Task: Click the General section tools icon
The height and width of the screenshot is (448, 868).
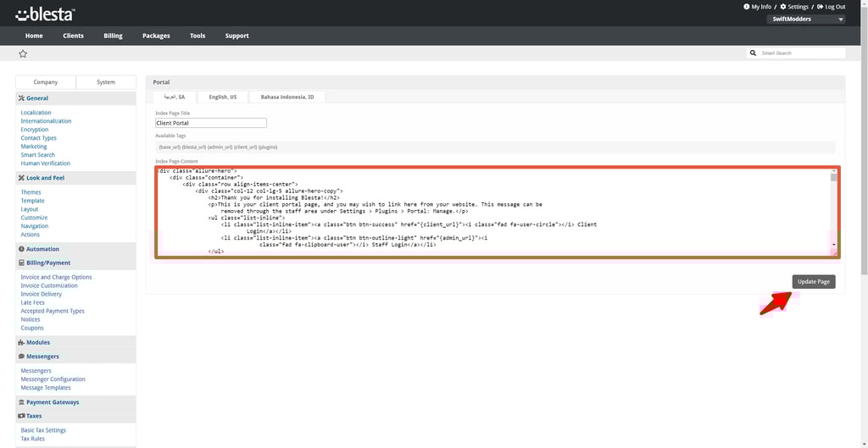Action: pyautogui.click(x=21, y=98)
